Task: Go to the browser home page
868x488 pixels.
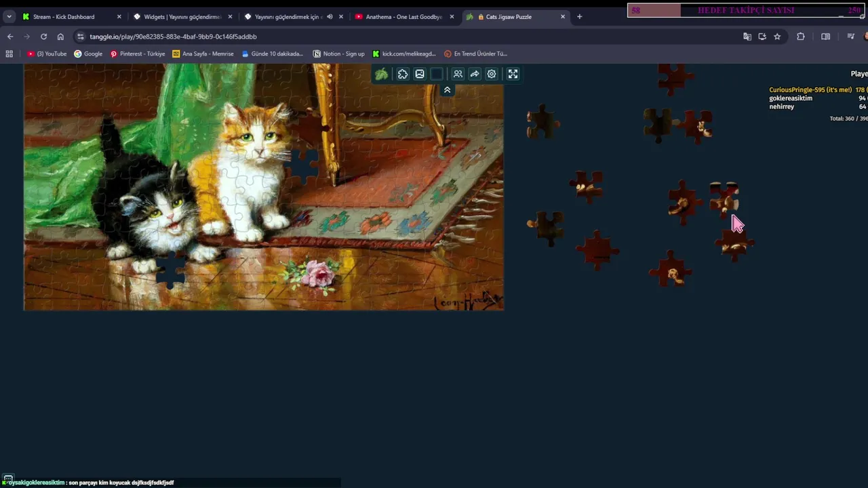Action: click(60, 37)
